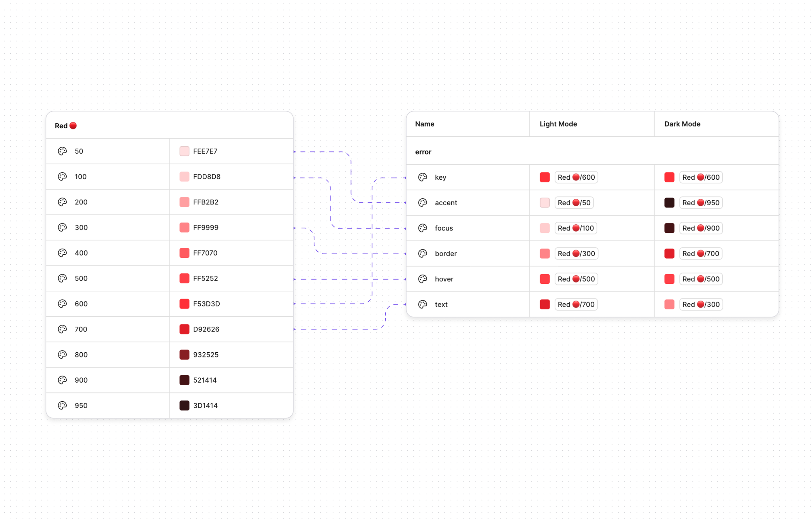Click the red circle icon in the Red header
Image resolution: width=812 pixels, height=519 pixels.
coord(73,126)
